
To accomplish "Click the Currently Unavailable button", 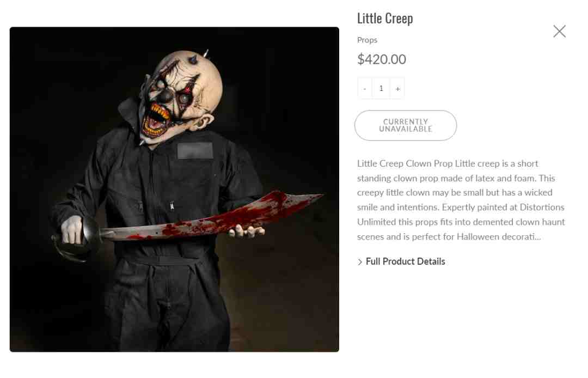I will pos(406,126).
